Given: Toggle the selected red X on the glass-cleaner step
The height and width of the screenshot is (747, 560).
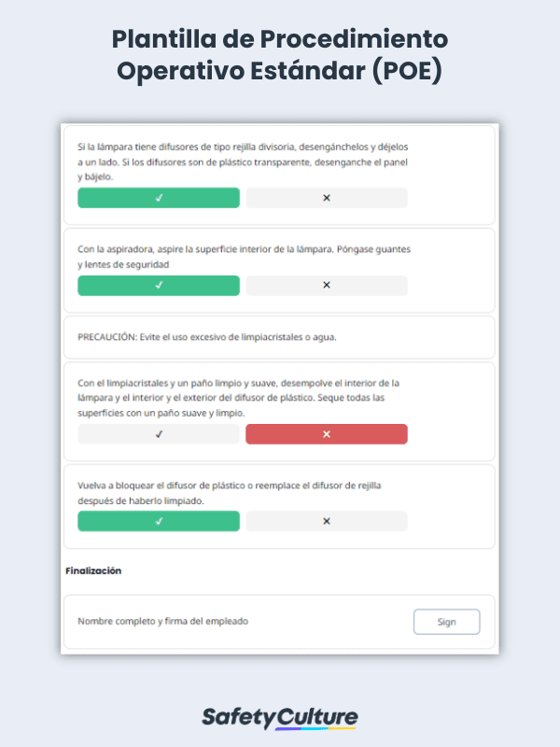Looking at the screenshot, I should 327,433.
